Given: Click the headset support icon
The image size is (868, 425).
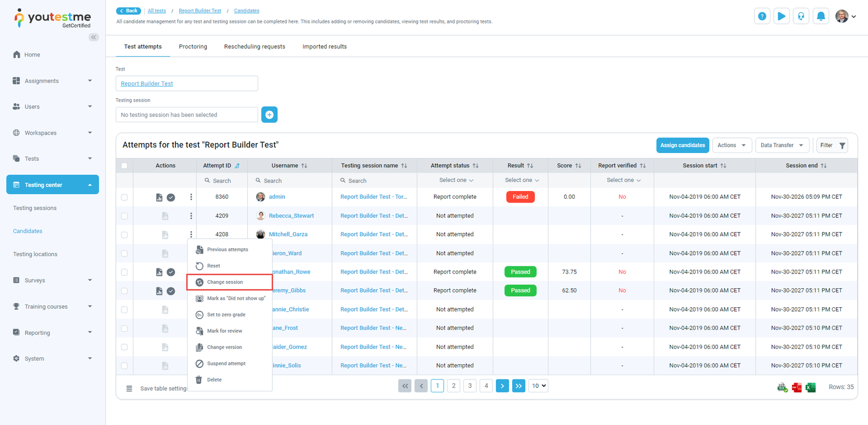Looking at the screenshot, I should click(x=801, y=16).
